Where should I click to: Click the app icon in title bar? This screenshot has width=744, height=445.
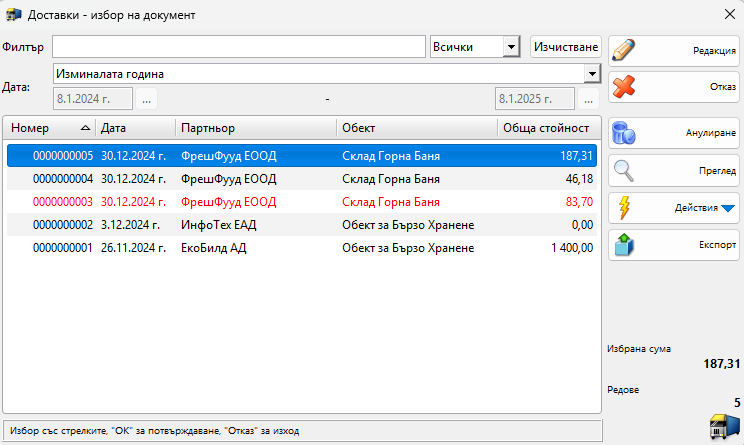13,15
